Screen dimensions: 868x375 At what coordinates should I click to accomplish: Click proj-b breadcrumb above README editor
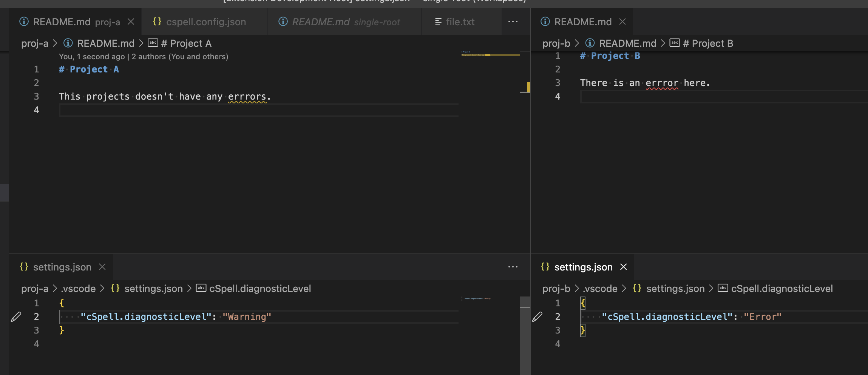(x=556, y=43)
